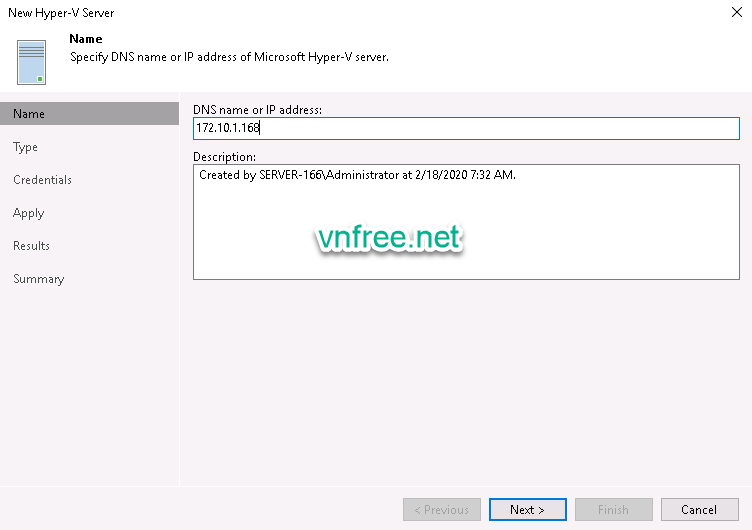Click the < Previous button

tap(442, 509)
